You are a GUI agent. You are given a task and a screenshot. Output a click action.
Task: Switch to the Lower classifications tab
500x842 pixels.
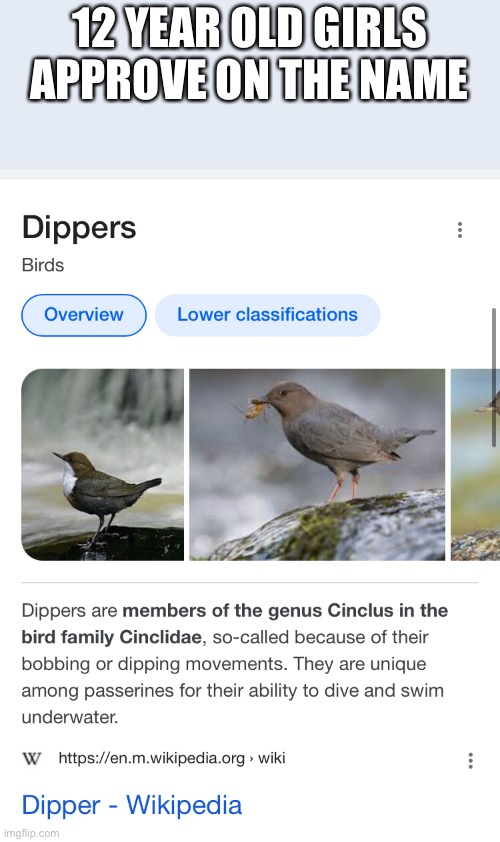pyautogui.click(x=267, y=315)
